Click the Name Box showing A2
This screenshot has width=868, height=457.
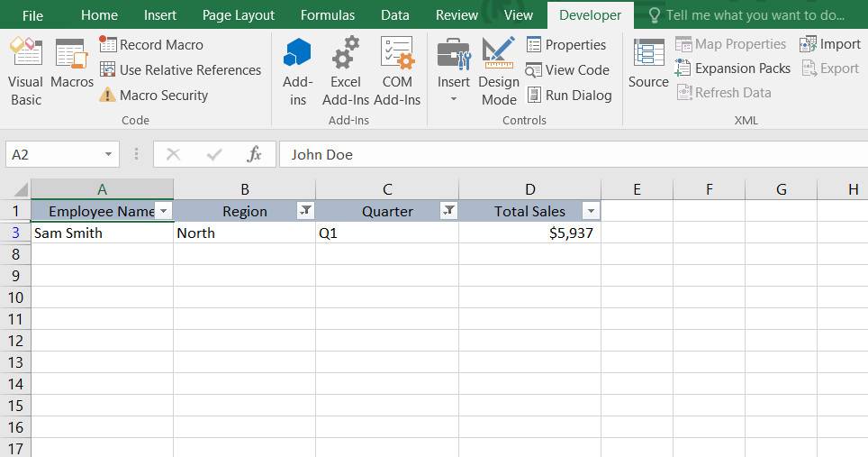click(x=54, y=155)
